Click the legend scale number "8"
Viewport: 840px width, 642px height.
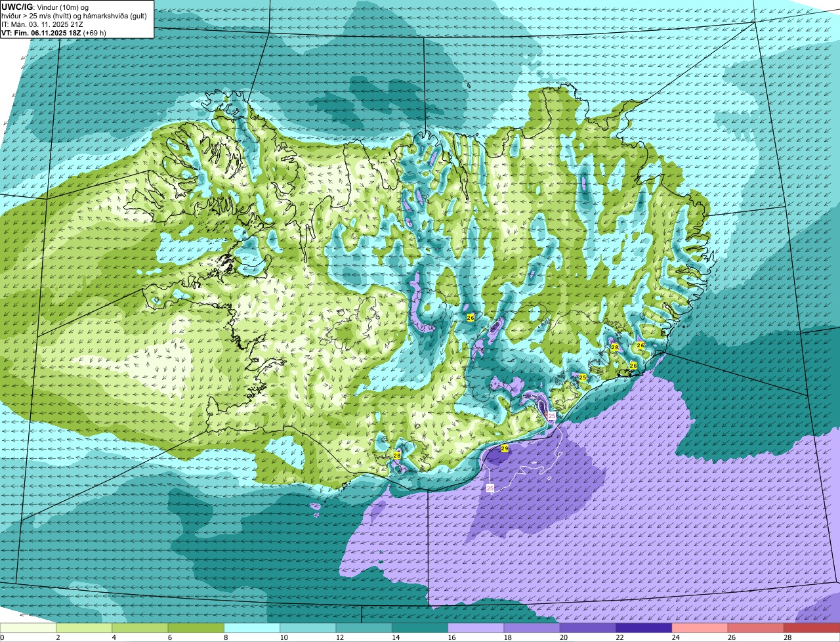pyautogui.click(x=226, y=637)
